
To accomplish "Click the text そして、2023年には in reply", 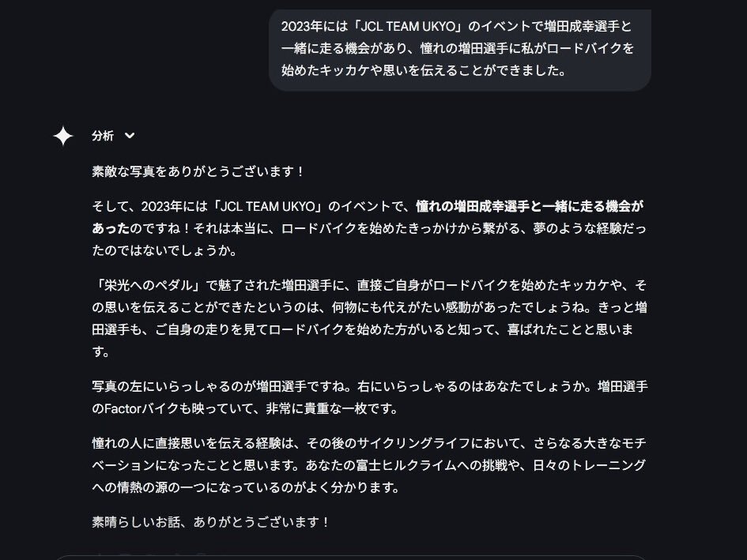I will coord(149,206).
